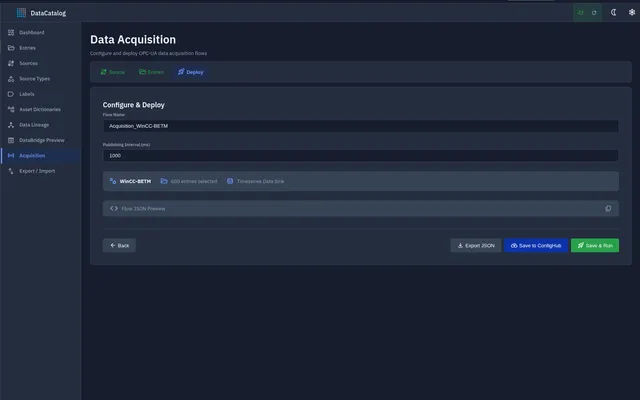Select Acquisition in the sidebar
640x400 pixels.
41,156
